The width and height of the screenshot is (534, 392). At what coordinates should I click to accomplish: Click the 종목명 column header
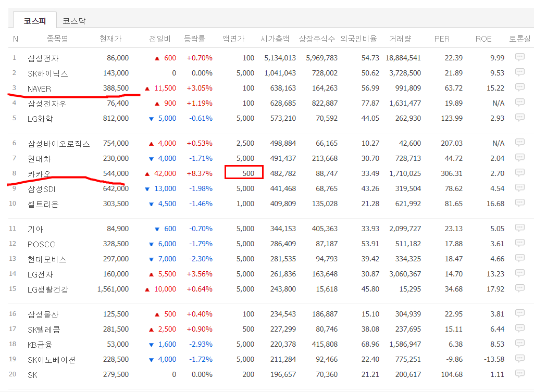tap(57, 39)
